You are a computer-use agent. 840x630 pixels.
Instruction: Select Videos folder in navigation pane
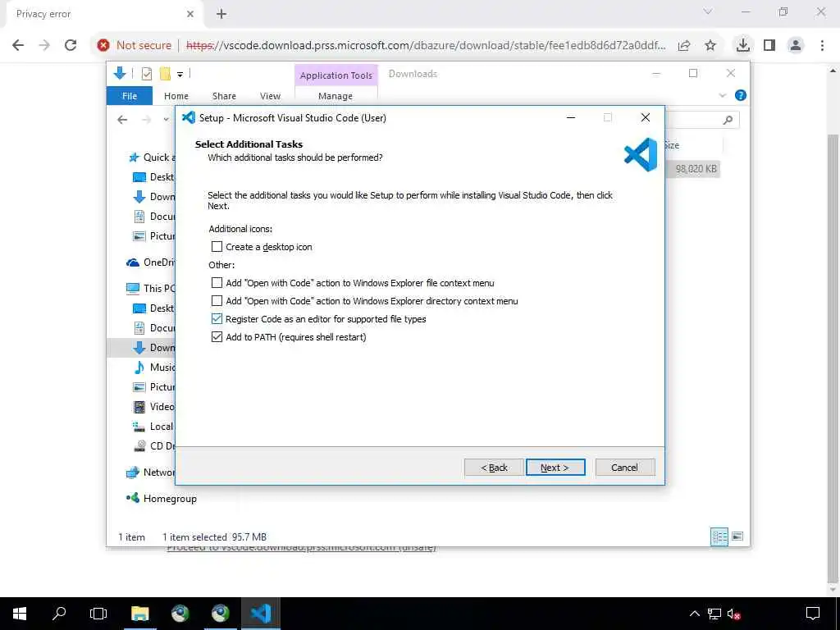(x=153, y=407)
